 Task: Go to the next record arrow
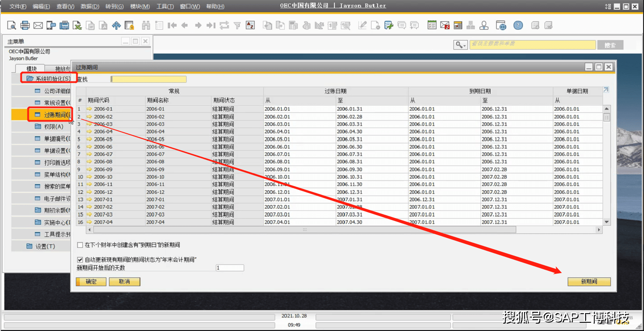click(198, 25)
